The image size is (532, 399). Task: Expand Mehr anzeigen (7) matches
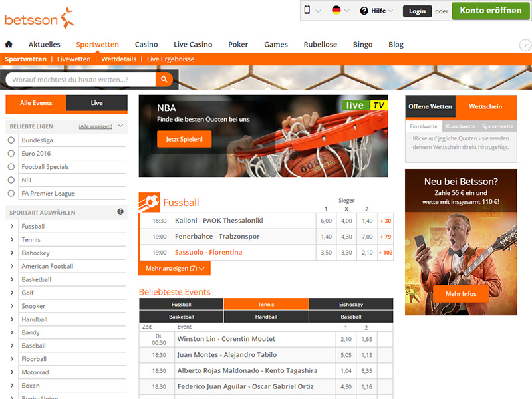174,269
